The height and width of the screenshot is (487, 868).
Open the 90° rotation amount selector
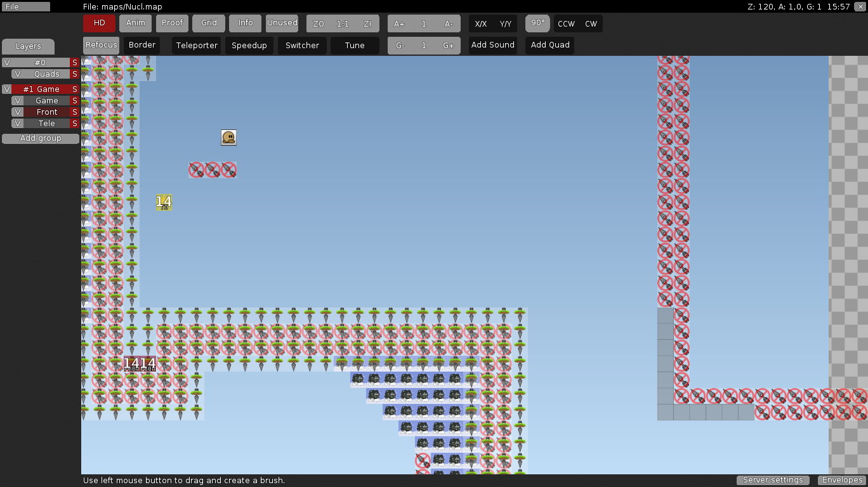tap(537, 23)
